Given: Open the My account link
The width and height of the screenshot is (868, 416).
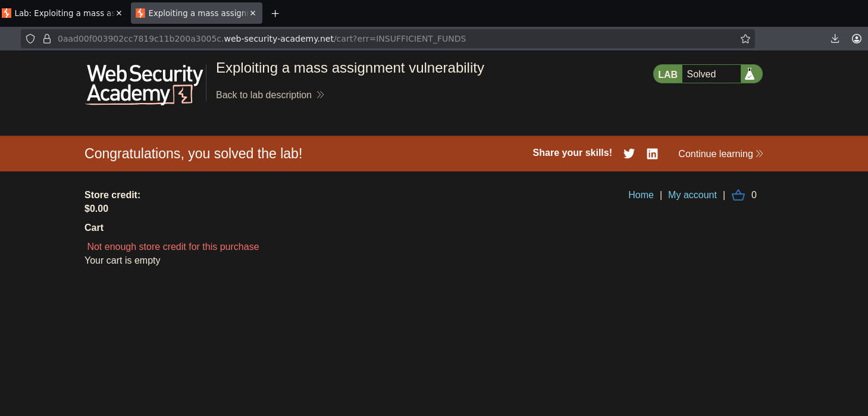Looking at the screenshot, I should click(x=692, y=195).
